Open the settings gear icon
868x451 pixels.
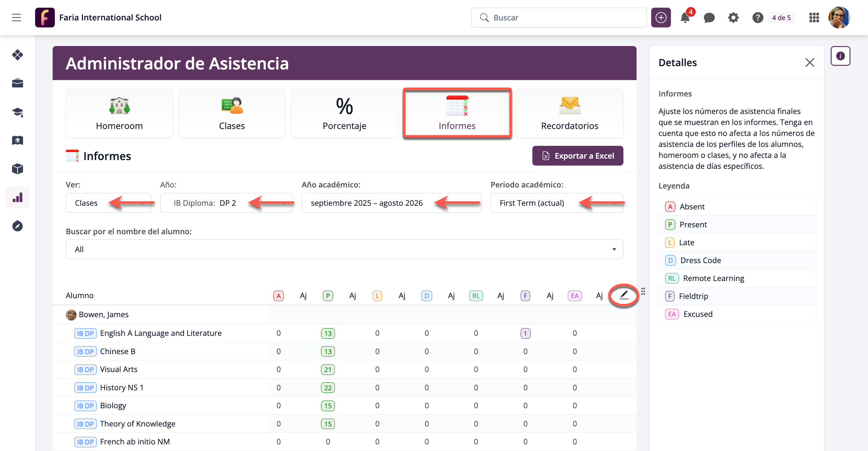coord(733,18)
